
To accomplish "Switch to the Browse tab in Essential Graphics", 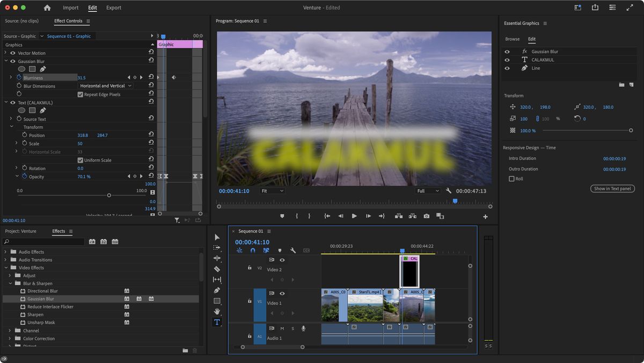I will click(x=513, y=39).
